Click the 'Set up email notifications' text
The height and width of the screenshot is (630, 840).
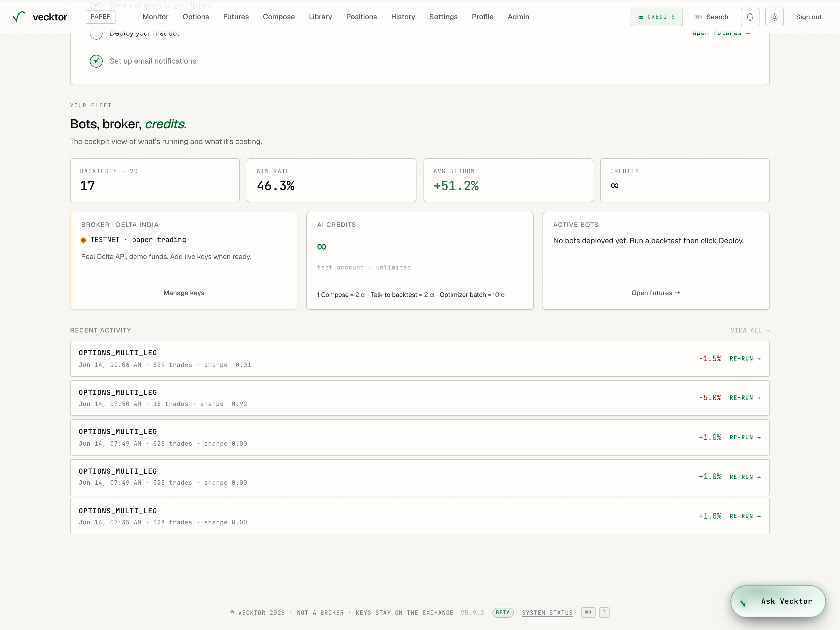(153, 61)
